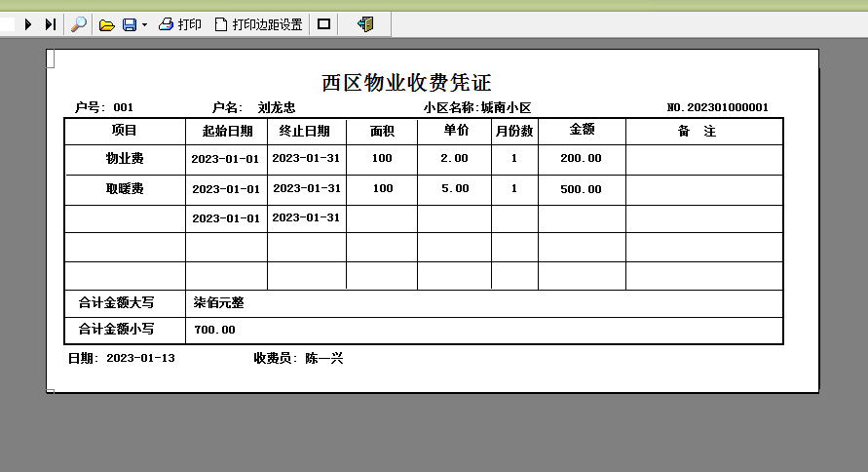The image size is (868, 472).
Task: Select the total amount 700.00
Action: tap(214, 330)
